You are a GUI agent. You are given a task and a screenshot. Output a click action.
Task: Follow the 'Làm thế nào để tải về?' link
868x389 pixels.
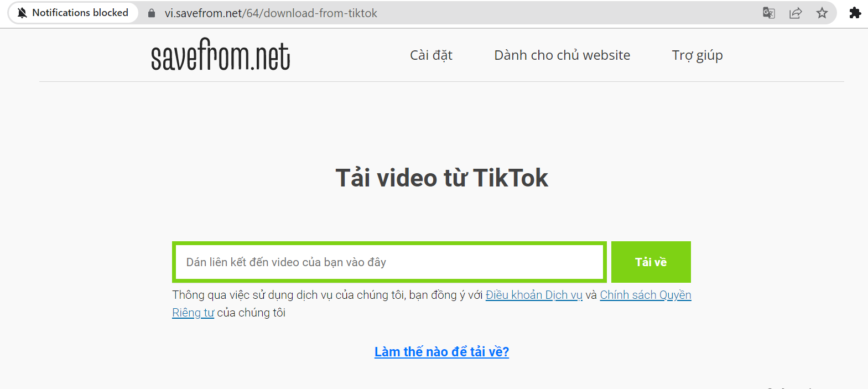coord(441,352)
